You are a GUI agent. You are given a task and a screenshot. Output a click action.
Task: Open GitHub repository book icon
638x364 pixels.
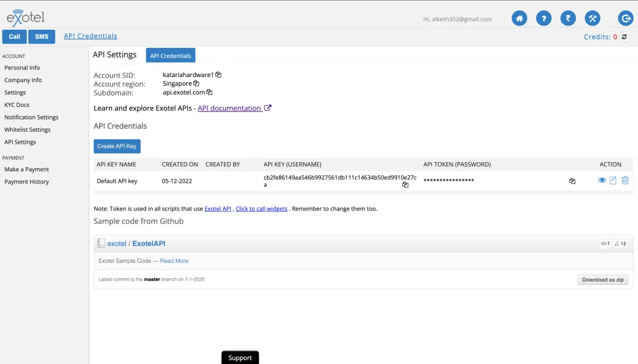tap(101, 243)
